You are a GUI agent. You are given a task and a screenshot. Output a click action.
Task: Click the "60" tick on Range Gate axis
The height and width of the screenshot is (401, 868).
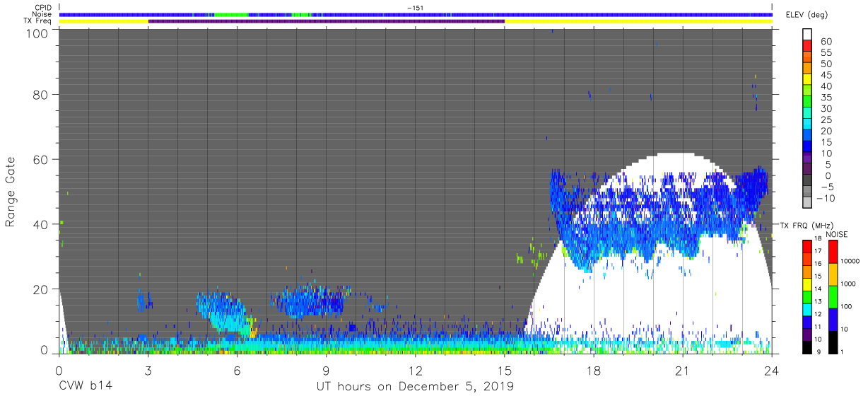[x=40, y=159]
